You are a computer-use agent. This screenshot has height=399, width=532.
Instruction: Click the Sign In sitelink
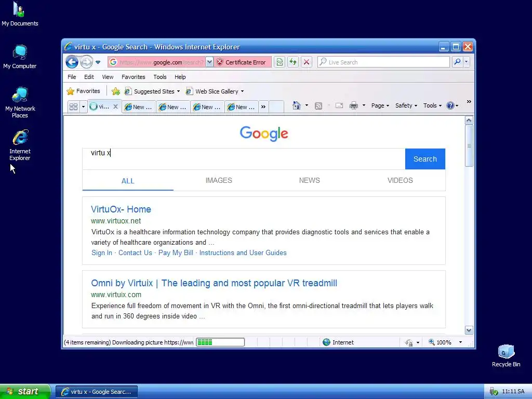[102, 253]
